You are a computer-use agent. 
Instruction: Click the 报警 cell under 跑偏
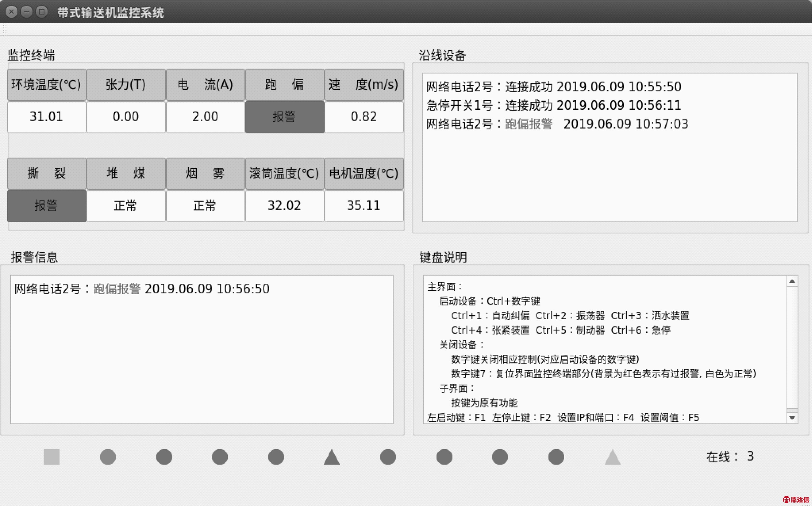[x=285, y=117]
